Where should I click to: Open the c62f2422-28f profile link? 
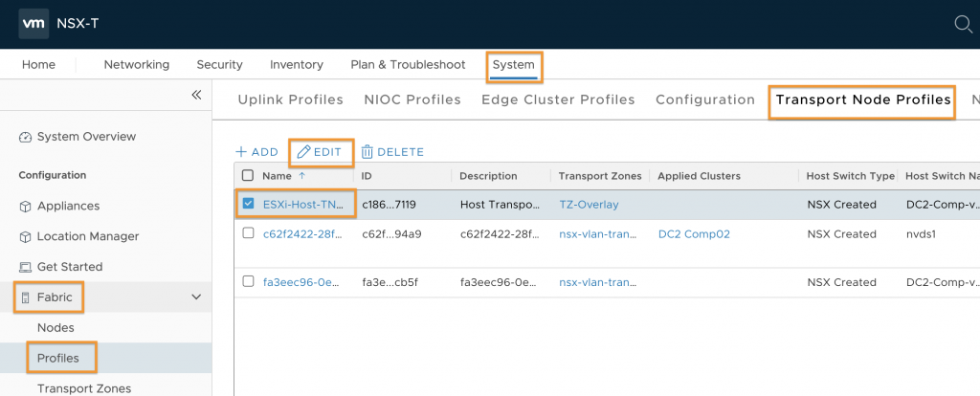[x=301, y=234]
